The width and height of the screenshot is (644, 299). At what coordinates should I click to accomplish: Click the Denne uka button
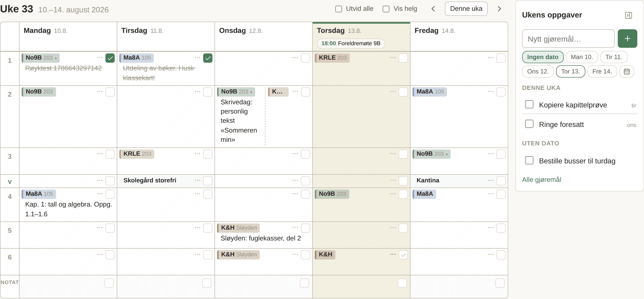coord(466,9)
